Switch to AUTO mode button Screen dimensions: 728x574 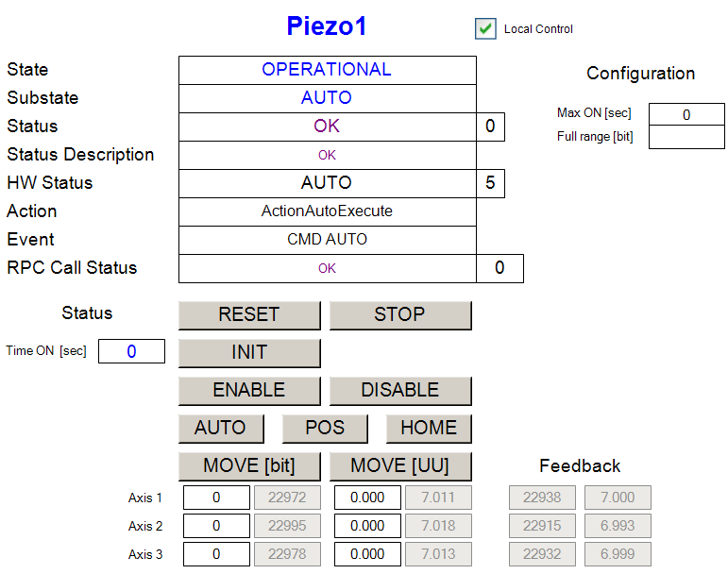pos(220,428)
